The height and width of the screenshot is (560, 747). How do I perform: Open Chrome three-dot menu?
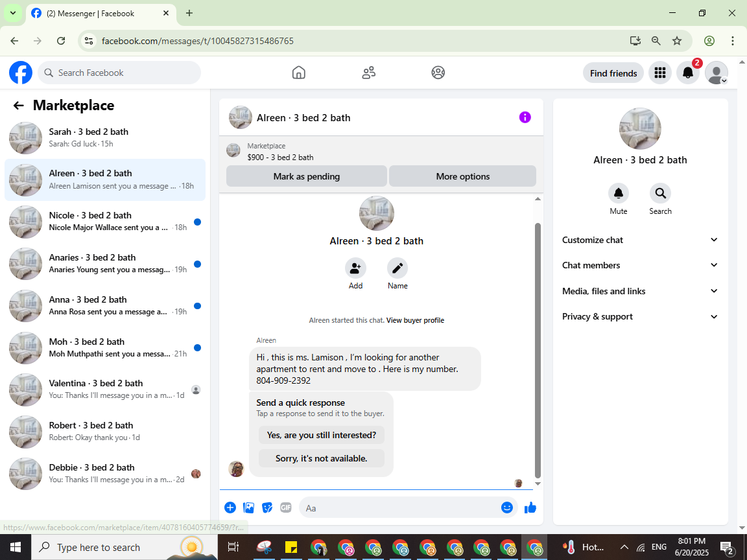[x=733, y=41]
